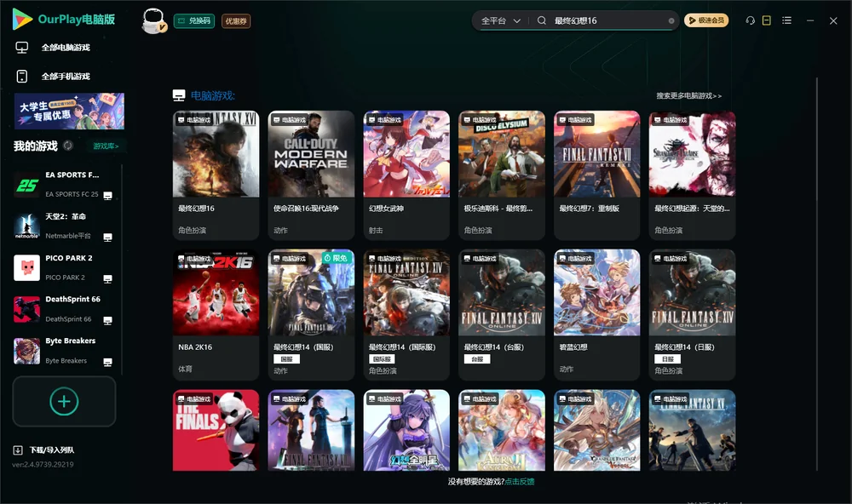The height and width of the screenshot is (504, 852).
Task: Click the yellow bookmark icon in the title bar
Action: [x=767, y=20]
